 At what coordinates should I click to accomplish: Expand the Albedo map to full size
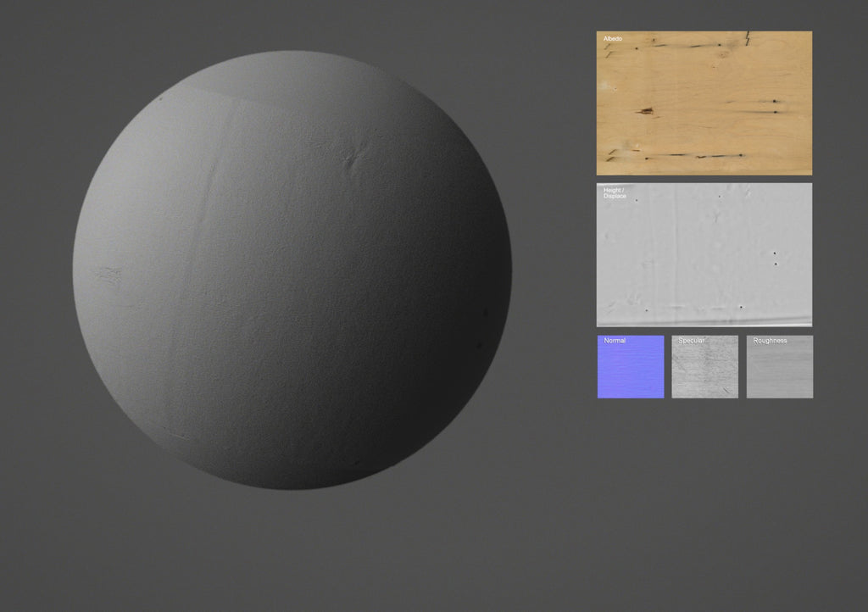click(704, 102)
